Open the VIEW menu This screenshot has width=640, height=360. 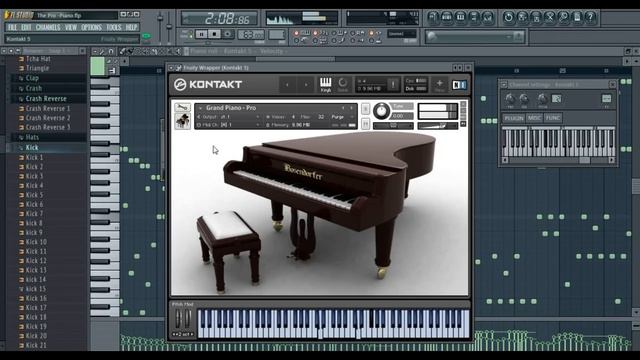71,27
